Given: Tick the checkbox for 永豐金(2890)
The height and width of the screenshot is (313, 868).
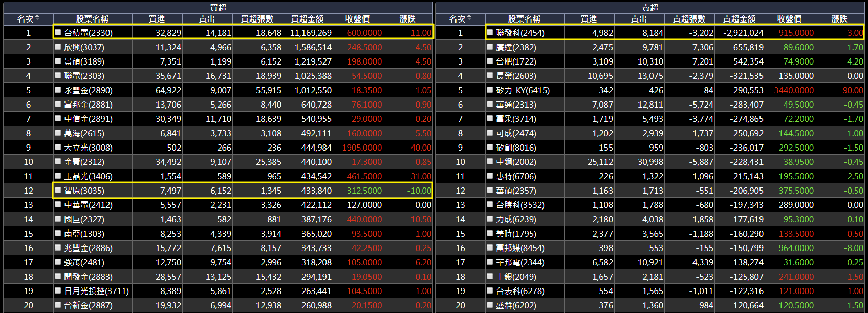Looking at the screenshot, I should (58, 90).
